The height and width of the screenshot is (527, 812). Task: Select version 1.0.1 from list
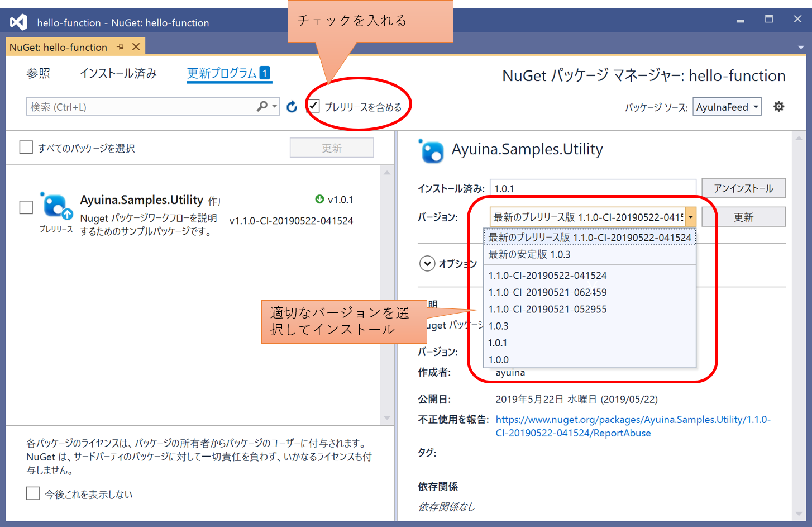[590, 343]
